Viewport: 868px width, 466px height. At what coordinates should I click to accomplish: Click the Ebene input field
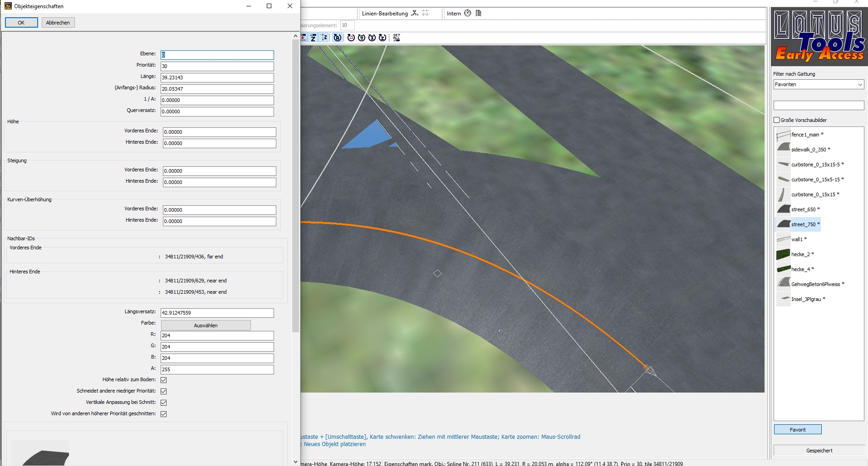pos(217,55)
